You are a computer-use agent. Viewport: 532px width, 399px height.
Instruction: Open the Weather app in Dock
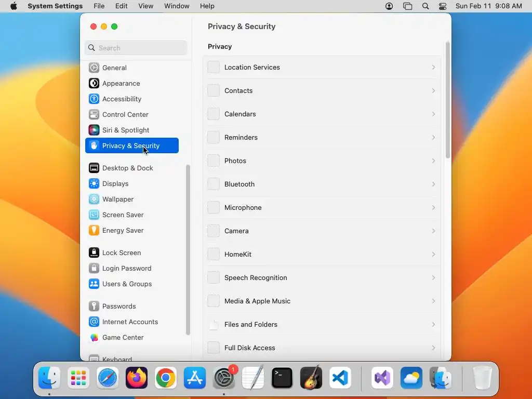point(411,378)
